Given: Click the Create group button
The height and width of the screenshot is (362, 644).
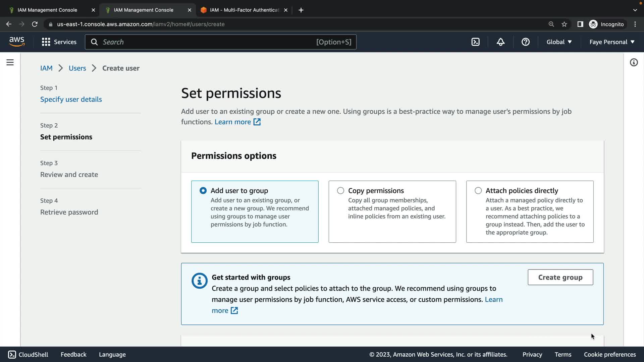Looking at the screenshot, I should pyautogui.click(x=560, y=277).
